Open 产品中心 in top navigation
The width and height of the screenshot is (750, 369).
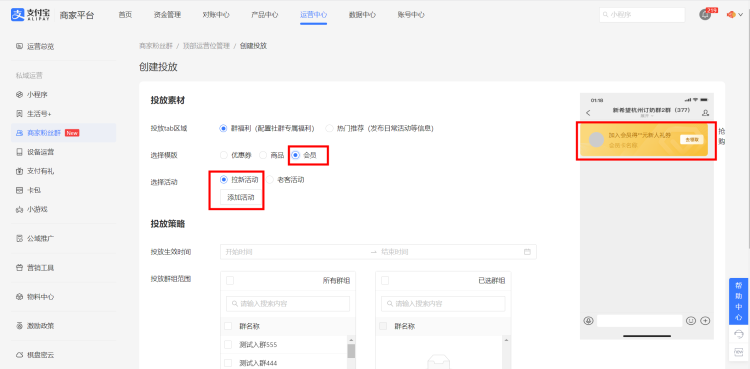(265, 15)
